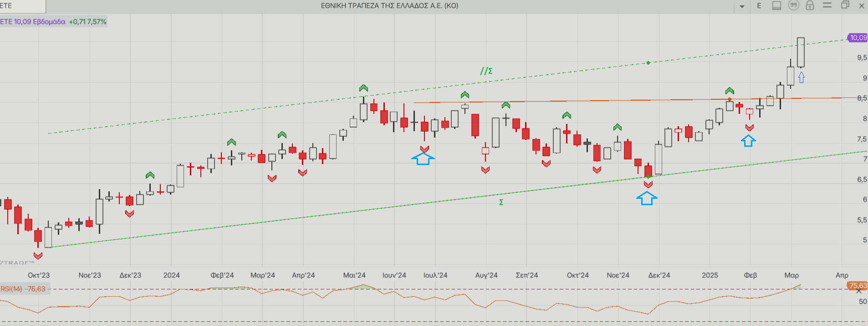868x326 pixels.
Task: Click the Νοε'24 date axis label
Action: (x=618, y=275)
